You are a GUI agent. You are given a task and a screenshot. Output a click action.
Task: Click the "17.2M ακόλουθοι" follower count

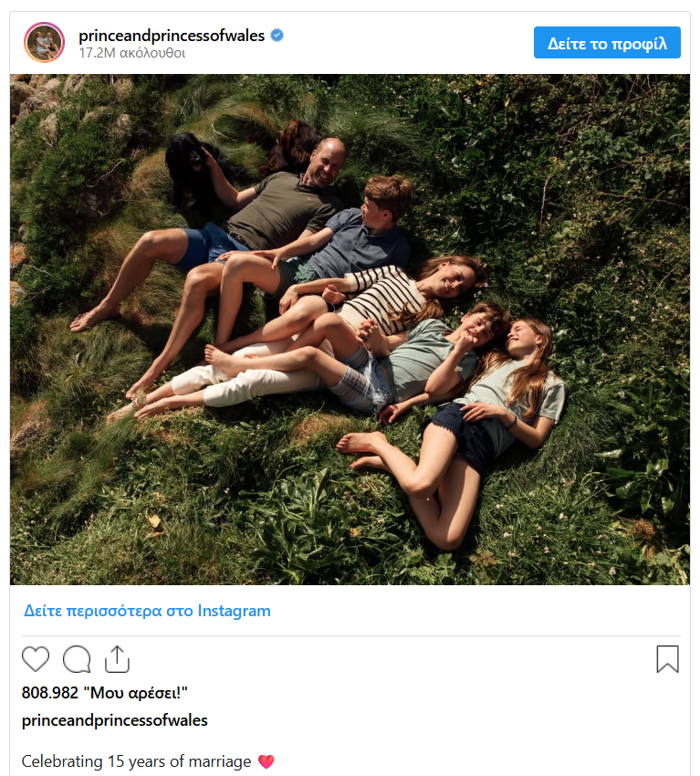coord(132,53)
